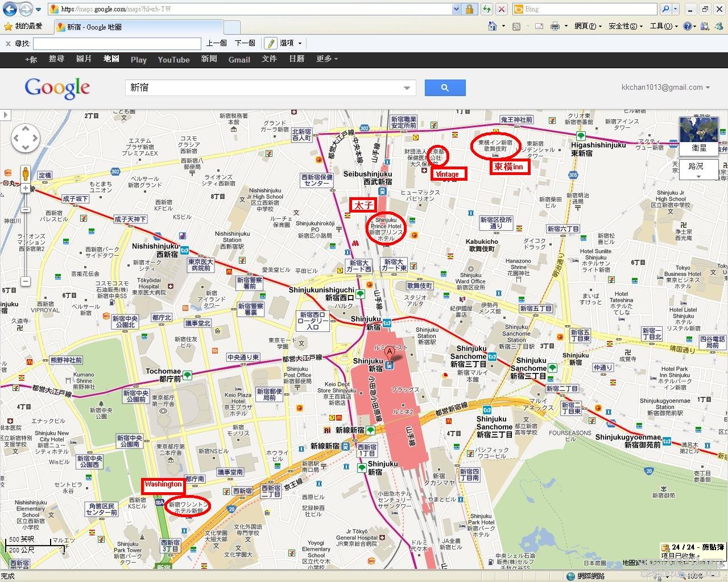Viewport: 728px width, 582px height.
Task: Open the kkchan1013@gmail.com account dropdown
Action: pyautogui.click(x=665, y=88)
